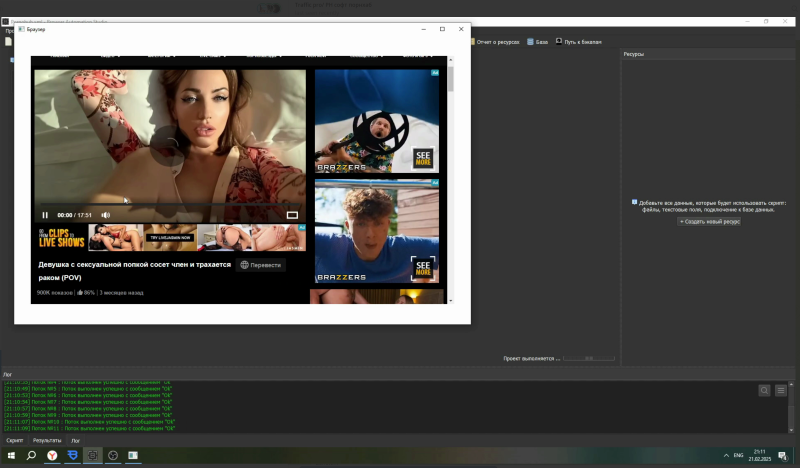The image size is (800, 468).
Task: Pause the video in the player
Action: [45, 215]
